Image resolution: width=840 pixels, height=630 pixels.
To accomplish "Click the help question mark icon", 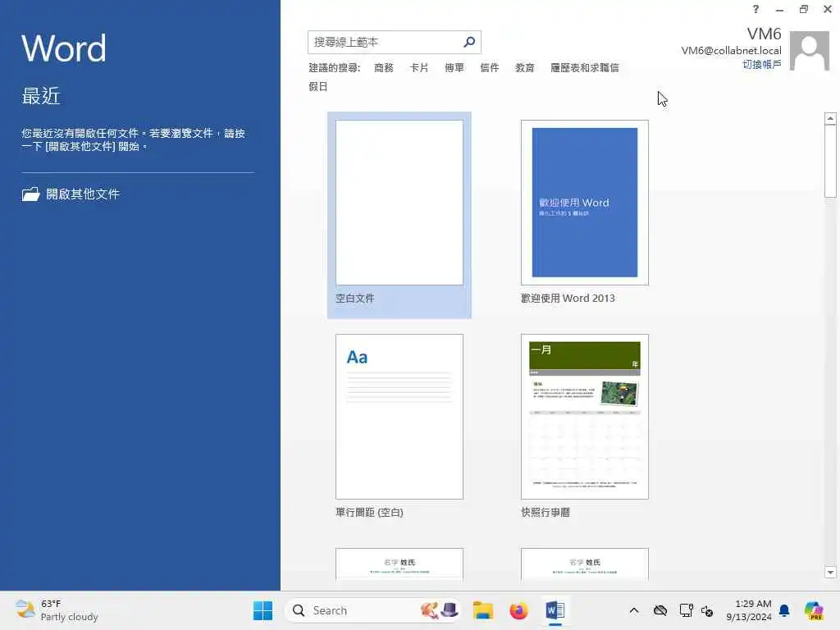I will tap(756, 9).
